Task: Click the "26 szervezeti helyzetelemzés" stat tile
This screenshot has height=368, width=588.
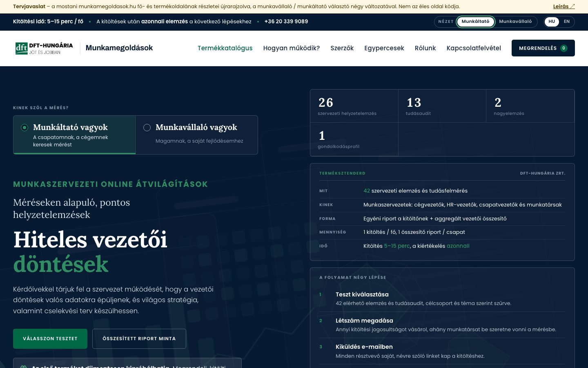Action: [x=354, y=106]
